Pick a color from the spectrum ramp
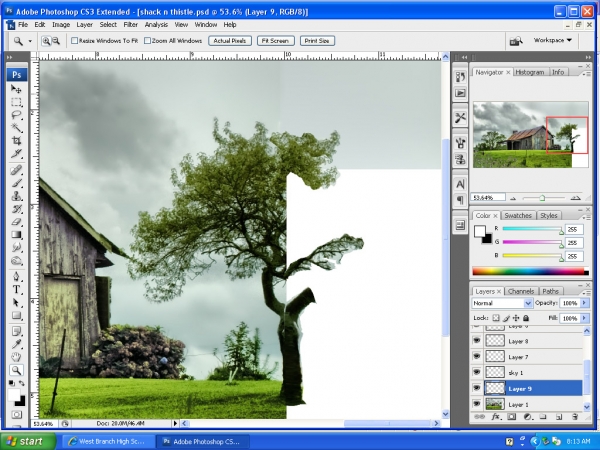The width and height of the screenshot is (600, 450). pos(530,271)
